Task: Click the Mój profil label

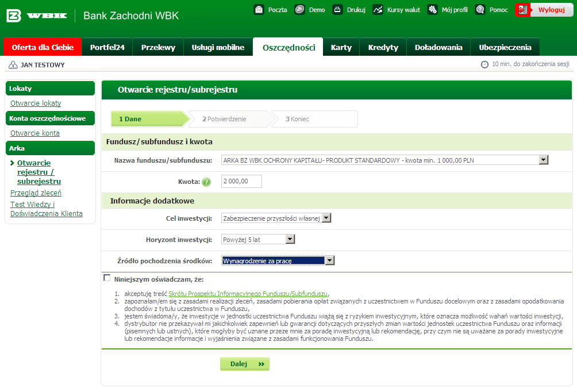Action: 455,10
